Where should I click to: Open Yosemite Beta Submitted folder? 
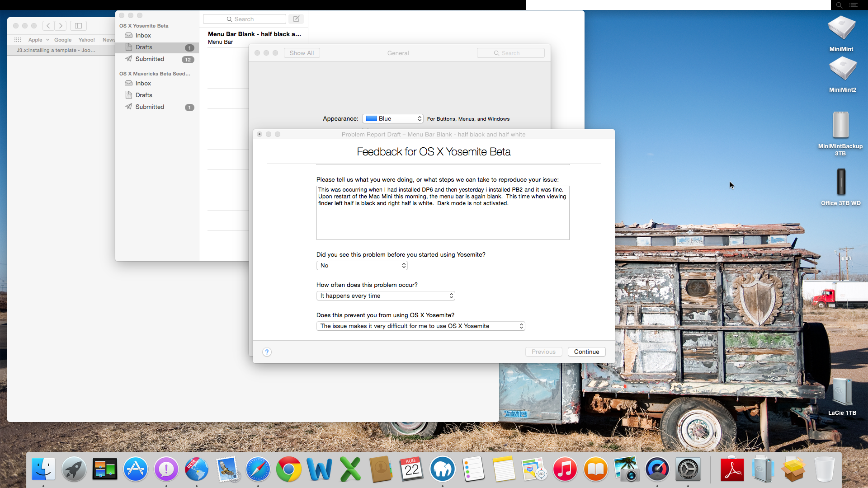point(157,59)
